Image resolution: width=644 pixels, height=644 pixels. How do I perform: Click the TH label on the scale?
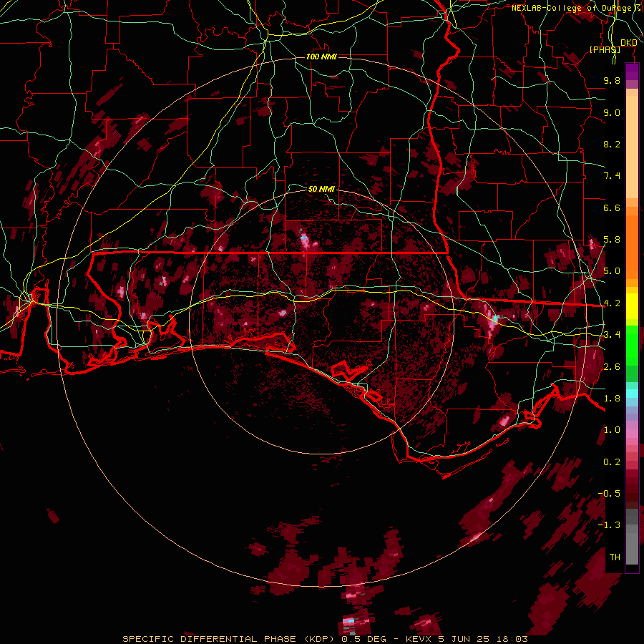coord(615,557)
